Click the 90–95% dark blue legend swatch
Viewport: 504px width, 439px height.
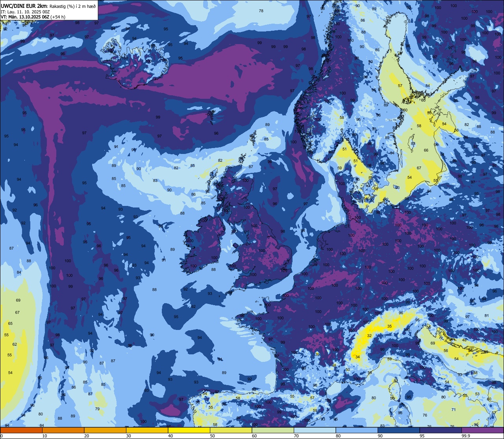point(398,430)
